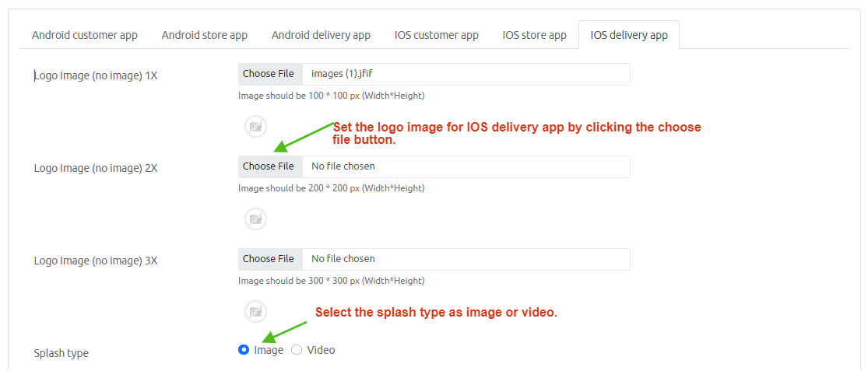The image size is (868, 371).
Task: Select the IOS delivery app tab
Action: [629, 35]
